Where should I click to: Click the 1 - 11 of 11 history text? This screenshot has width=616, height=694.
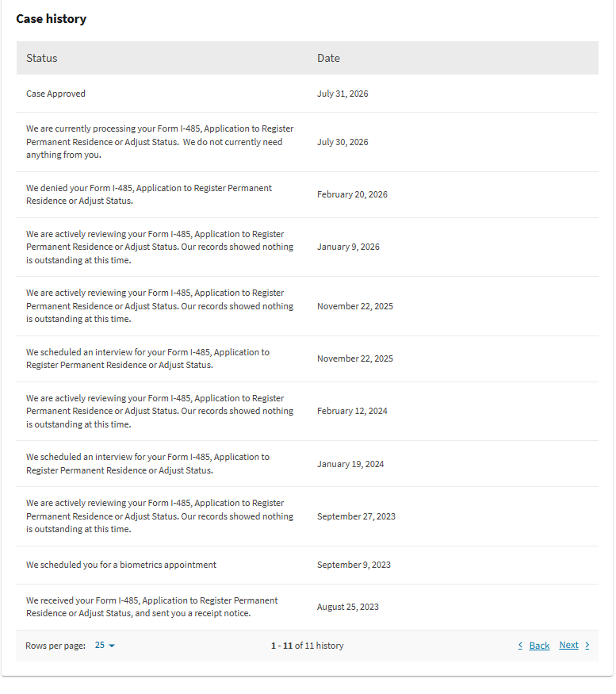[307, 646]
